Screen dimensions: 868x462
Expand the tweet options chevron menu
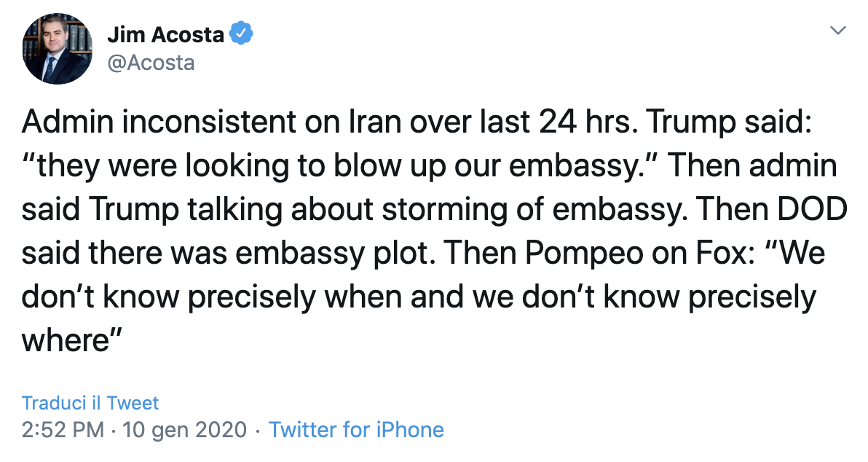click(839, 31)
